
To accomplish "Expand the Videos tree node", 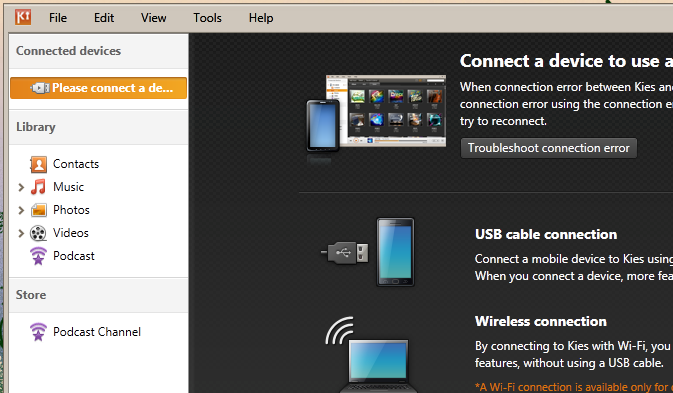I will (x=21, y=233).
